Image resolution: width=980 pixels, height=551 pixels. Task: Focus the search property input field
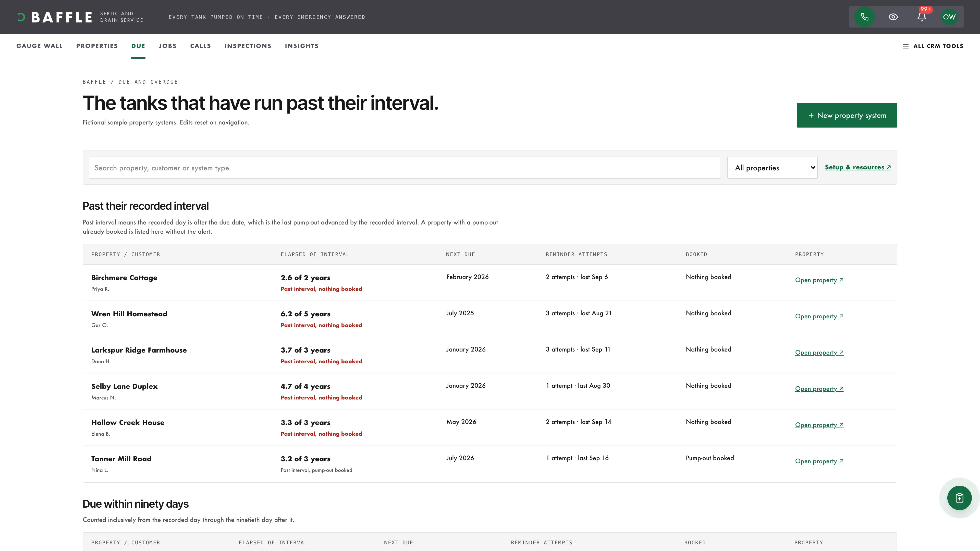405,168
